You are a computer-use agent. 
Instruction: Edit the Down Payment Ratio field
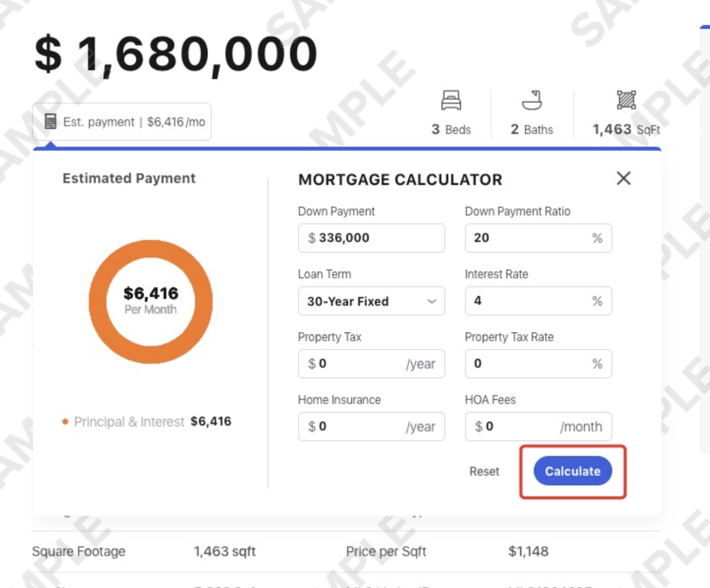[x=538, y=238]
